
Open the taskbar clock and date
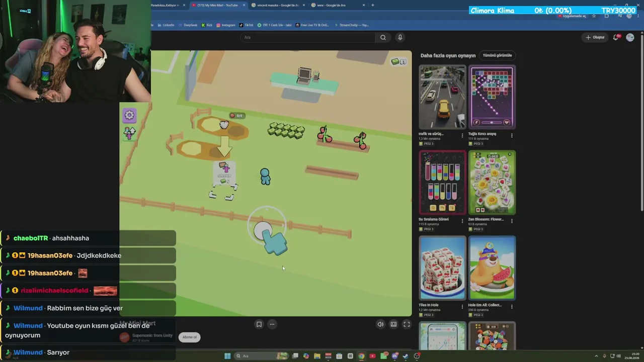[631, 356]
